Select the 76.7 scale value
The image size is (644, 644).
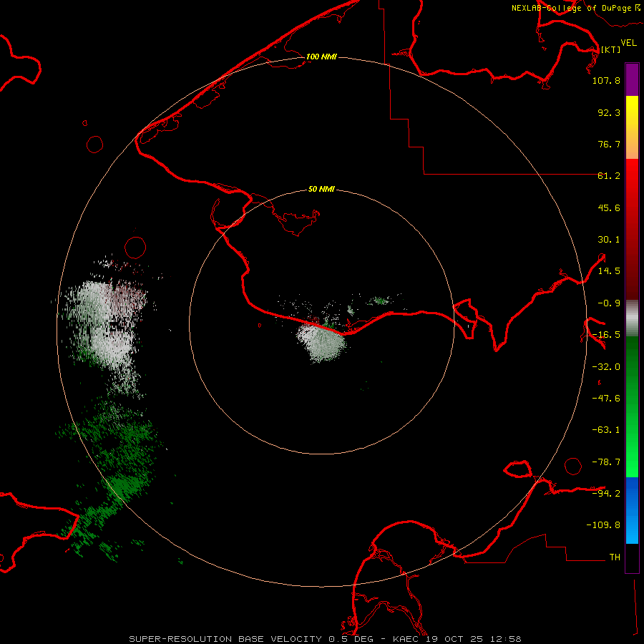tap(609, 144)
